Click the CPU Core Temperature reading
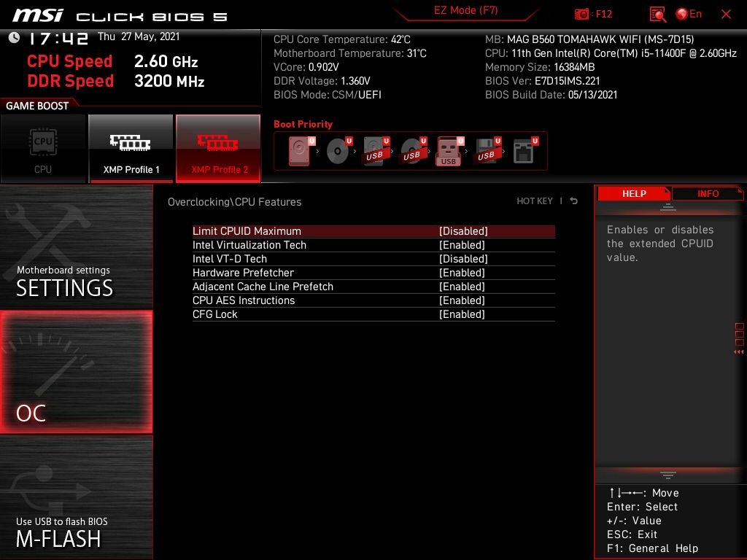 (341, 39)
